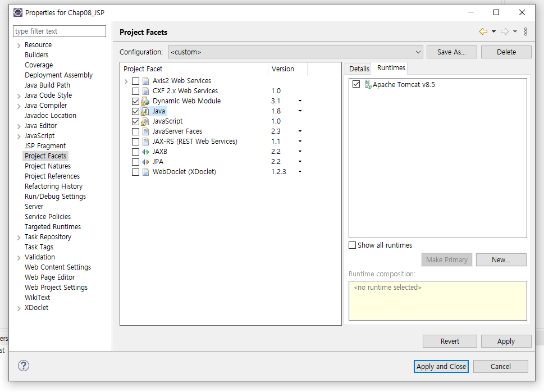The image size is (544, 392).
Task: Expand the Java Editor node
Action: [x=19, y=126]
